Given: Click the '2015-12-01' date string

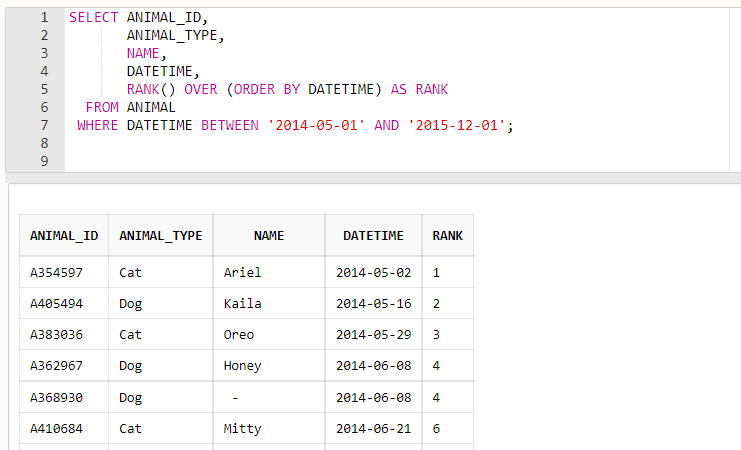Looking at the screenshot, I should coord(456,125).
